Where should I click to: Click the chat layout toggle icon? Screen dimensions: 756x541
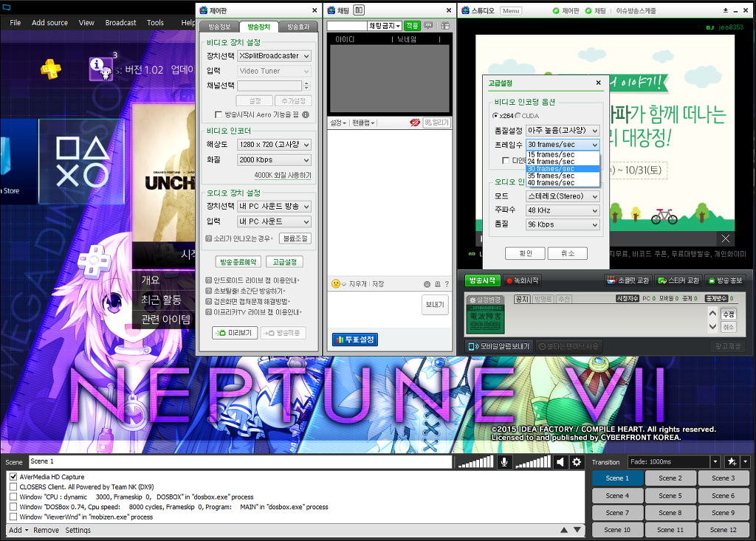point(359,10)
